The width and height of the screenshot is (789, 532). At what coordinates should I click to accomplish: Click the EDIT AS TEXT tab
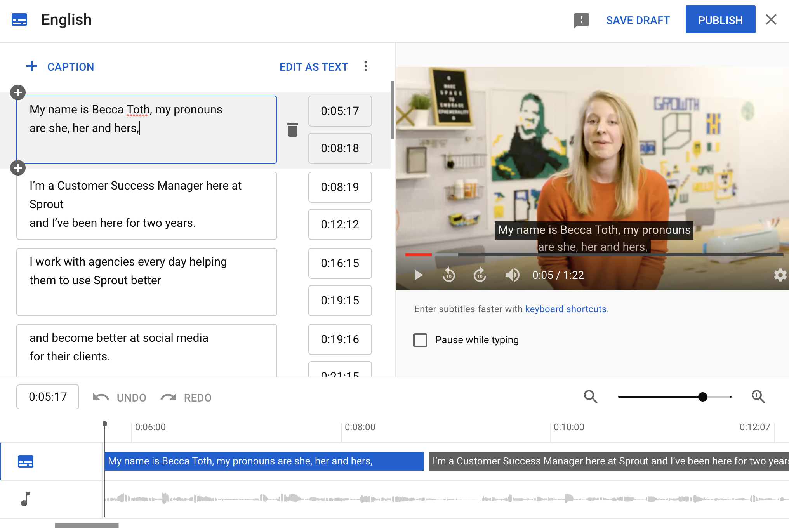[x=313, y=66]
